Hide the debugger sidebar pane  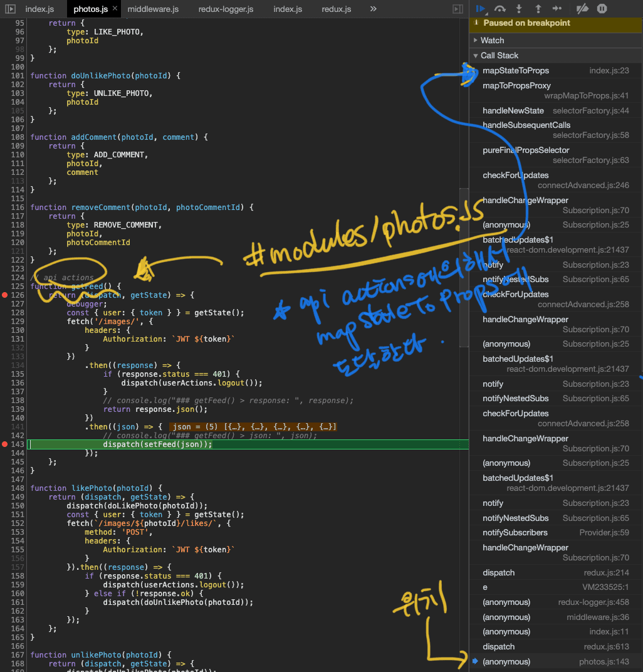point(458,9)
